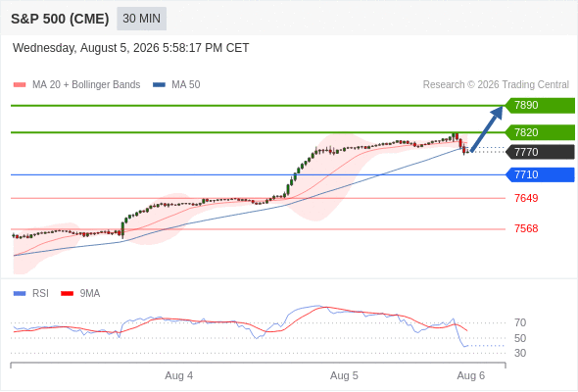Click the 9MA legend red swatch
The image size is (578, 392).
pos(67,294)
